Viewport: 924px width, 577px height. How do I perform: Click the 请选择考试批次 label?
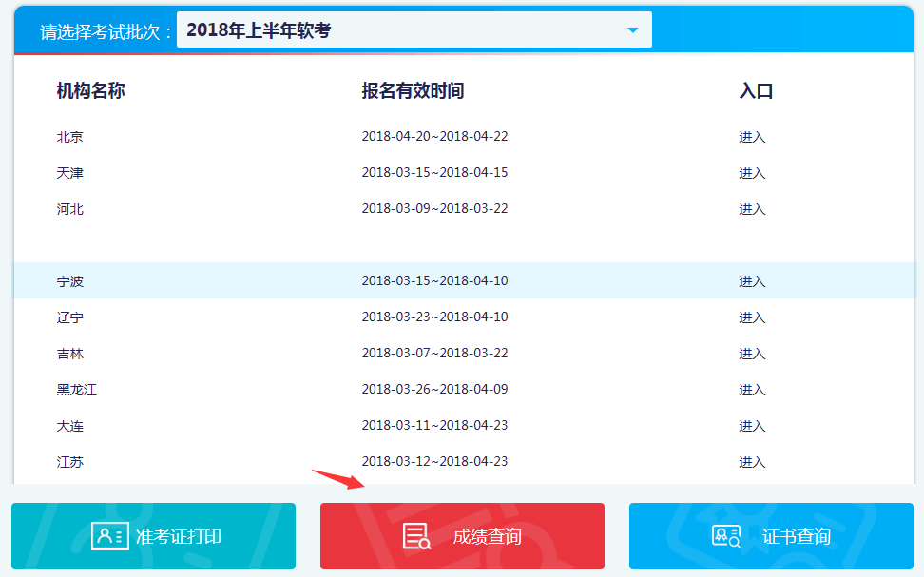coord(106,31)
